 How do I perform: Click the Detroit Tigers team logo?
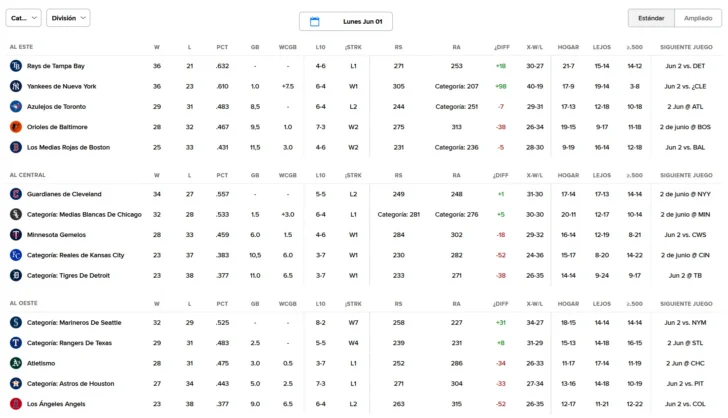click(16, 275)
